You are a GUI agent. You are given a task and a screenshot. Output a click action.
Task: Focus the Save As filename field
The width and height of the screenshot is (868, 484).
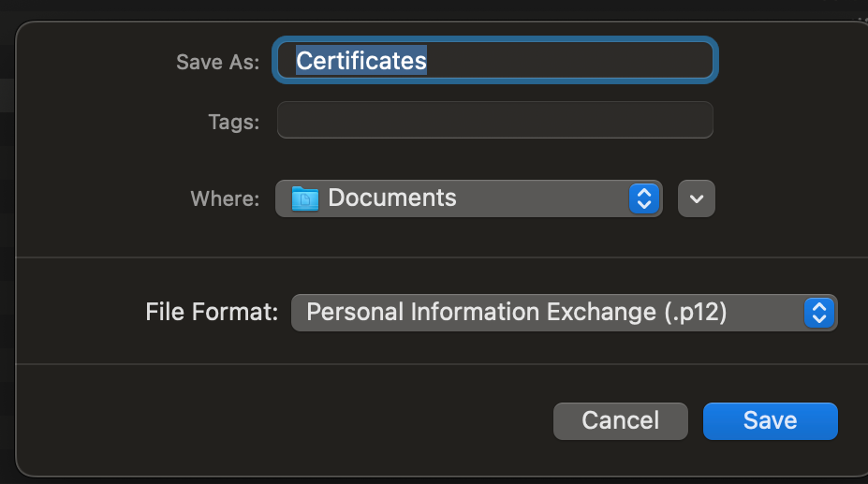[495, 60]
